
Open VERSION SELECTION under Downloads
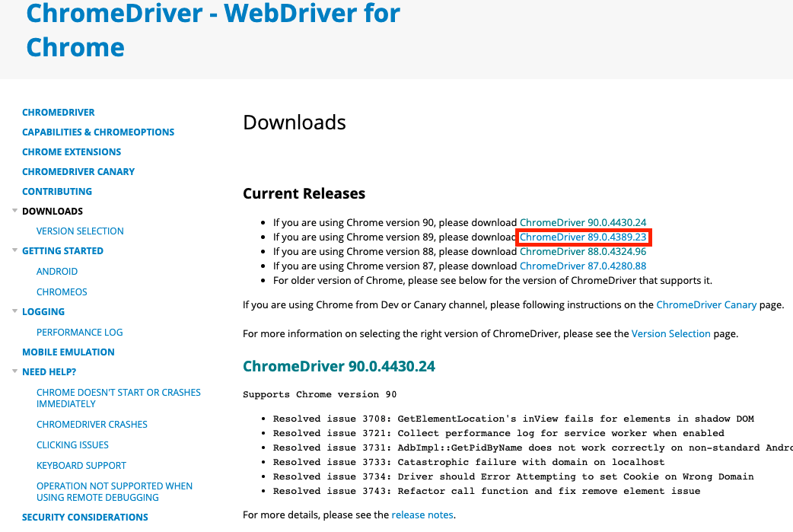pos(80,231)
